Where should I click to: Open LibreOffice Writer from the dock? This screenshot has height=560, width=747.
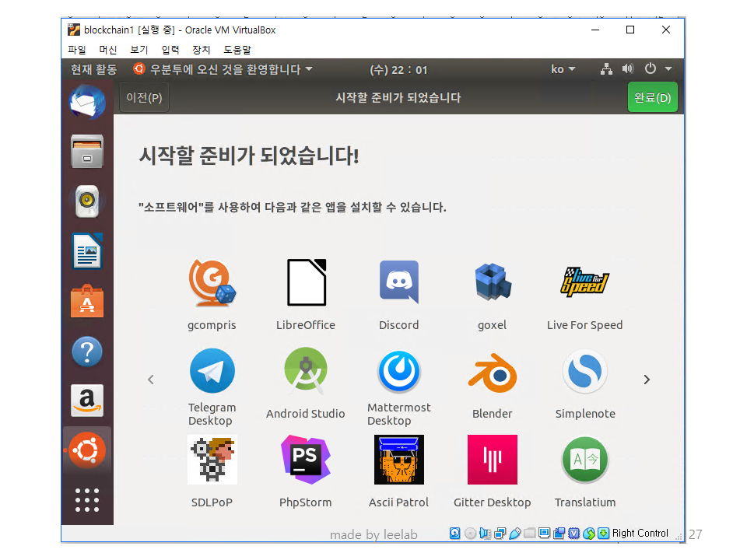tap(87, 251)
